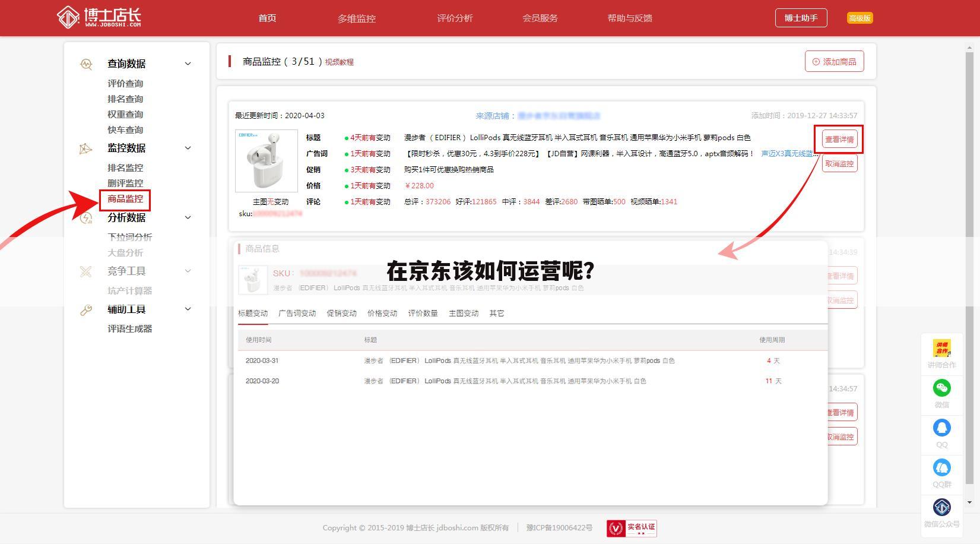
Task: Click the 监控数据 section icon
Action: pos(86,148)
